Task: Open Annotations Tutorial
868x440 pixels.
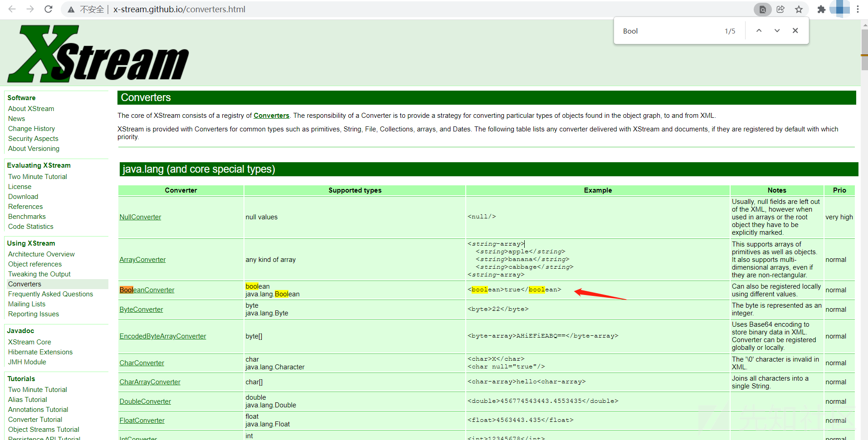Action: pyautogui.click(x=38, y=410)
